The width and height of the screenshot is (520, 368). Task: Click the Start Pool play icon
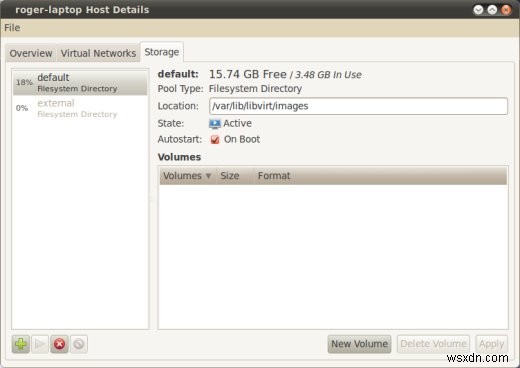(40, 344)
